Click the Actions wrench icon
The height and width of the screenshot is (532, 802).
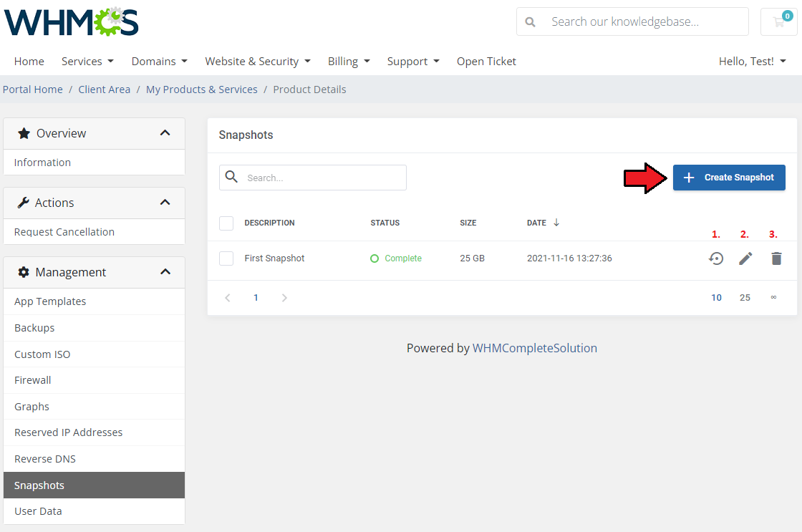(x=23, y=203)
